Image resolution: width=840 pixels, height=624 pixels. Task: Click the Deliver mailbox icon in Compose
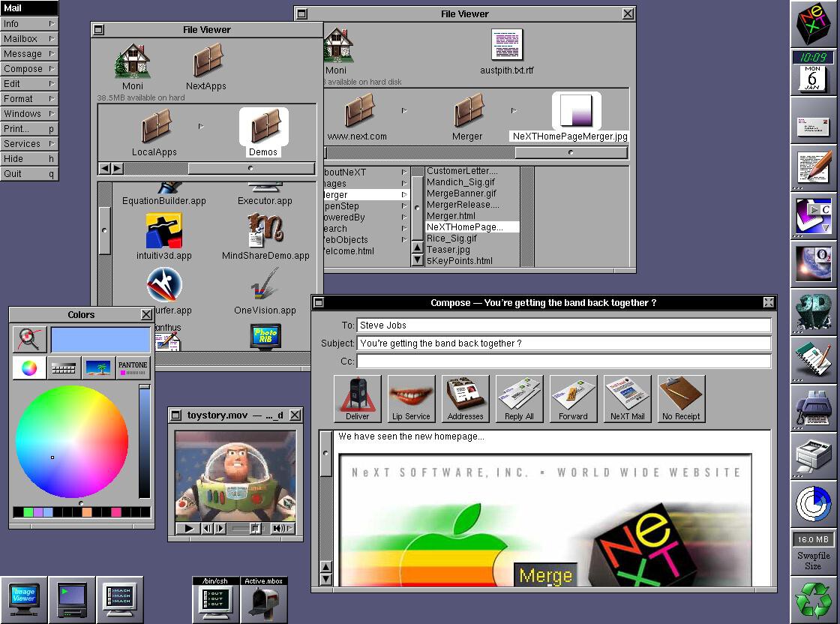tap(358, 396)
